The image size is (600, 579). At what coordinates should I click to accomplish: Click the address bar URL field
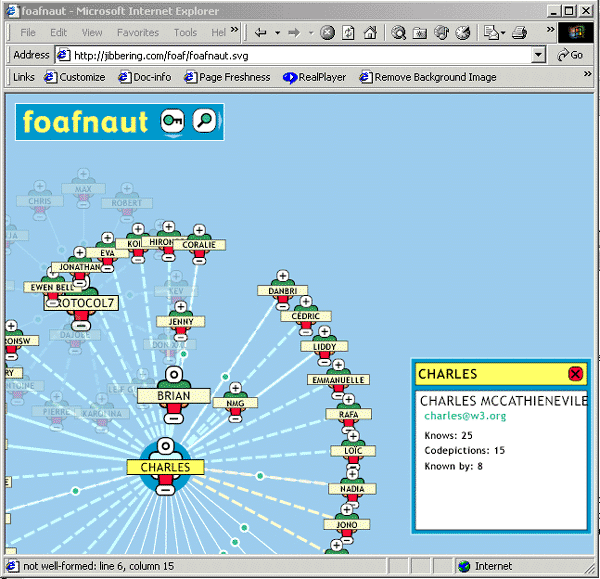click(300, 55)
